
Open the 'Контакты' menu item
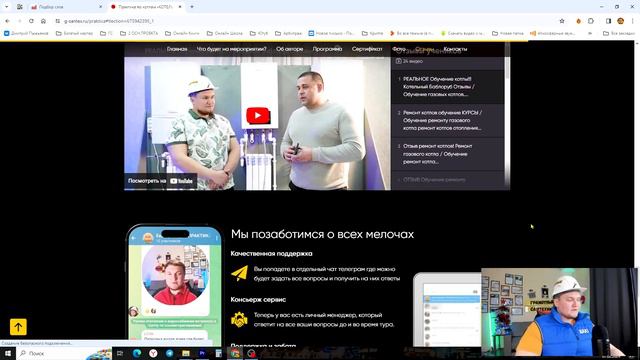(x=455, y=49)
